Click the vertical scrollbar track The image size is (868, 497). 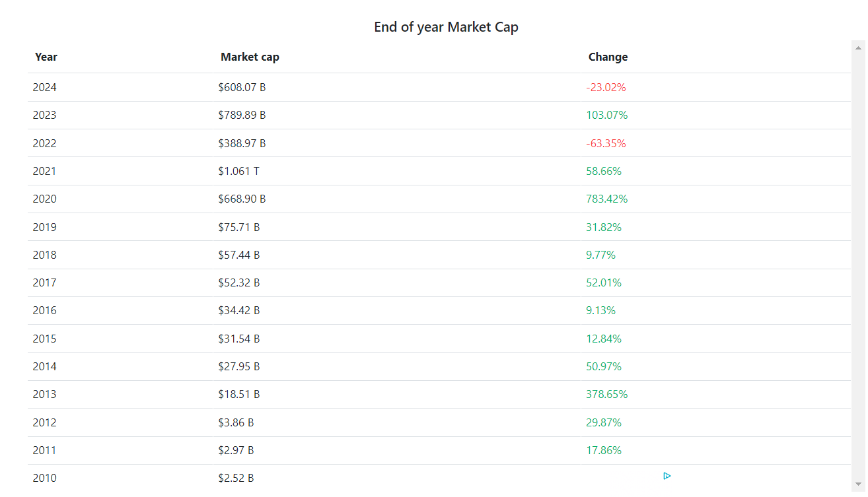pos(859,264)
